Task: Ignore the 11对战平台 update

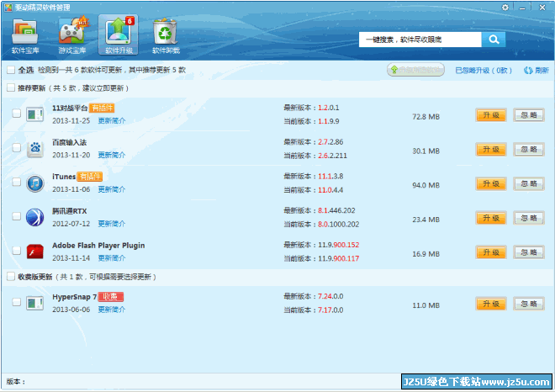Action: [529, 115]
